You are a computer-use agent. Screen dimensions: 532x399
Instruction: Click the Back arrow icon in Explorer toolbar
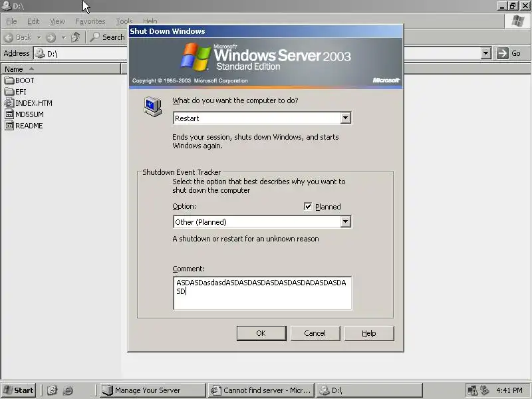tap(9, 37)
